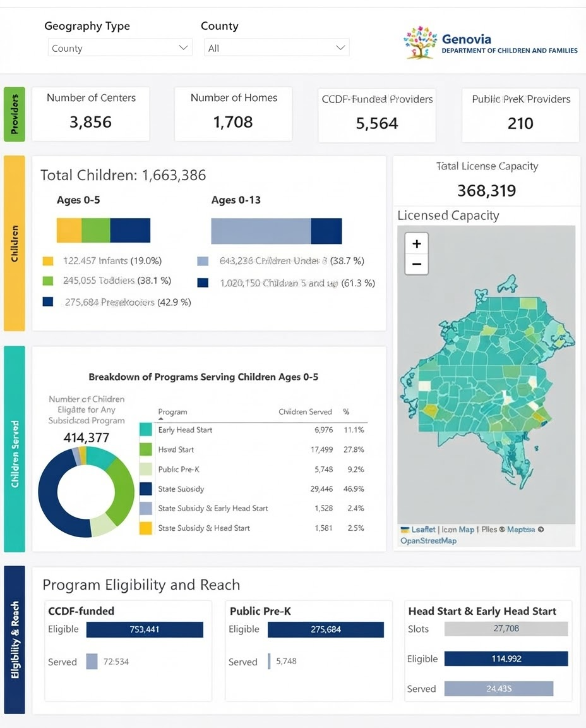The image size is (586, 728).
Task: Click the Genovia tree logo
Action: coord(420,43)
